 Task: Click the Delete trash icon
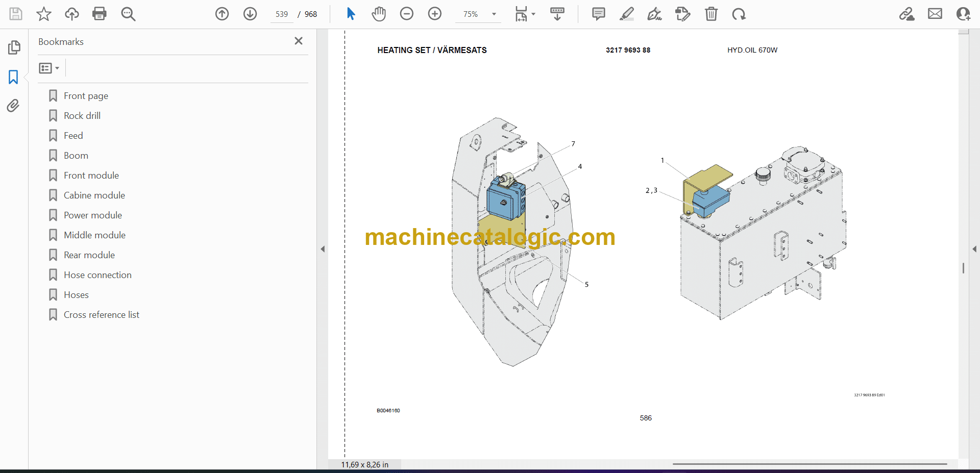point(711,14)
